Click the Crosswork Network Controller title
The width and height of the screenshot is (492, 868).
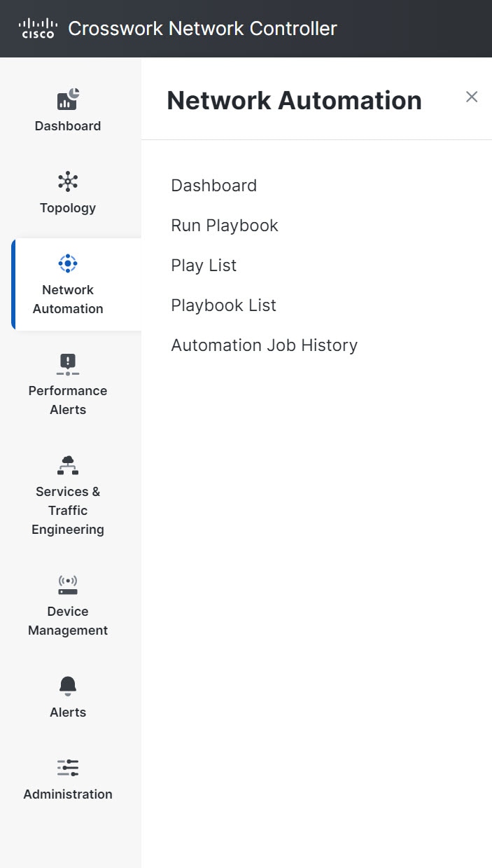[x=202, y=28]
